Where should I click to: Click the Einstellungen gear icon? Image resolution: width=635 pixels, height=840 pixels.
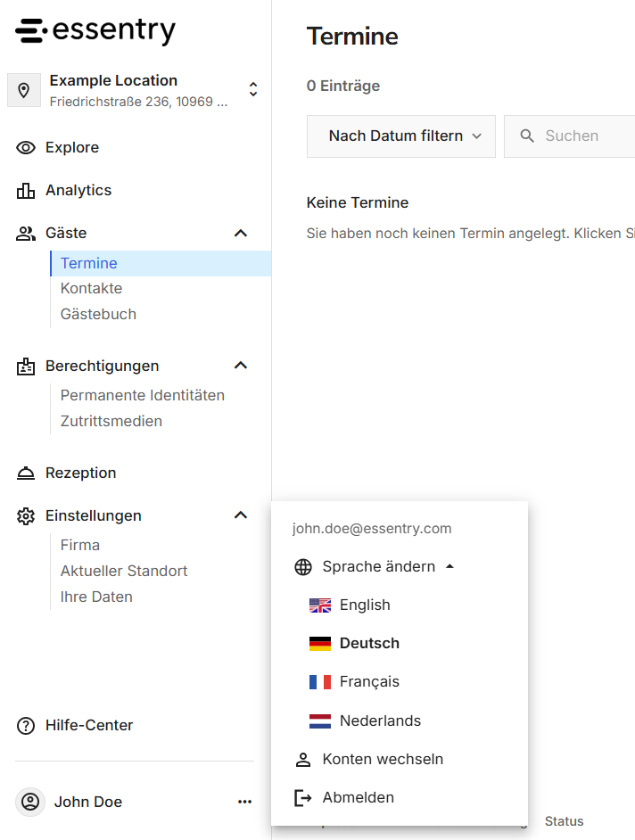(x=26, y=516)
